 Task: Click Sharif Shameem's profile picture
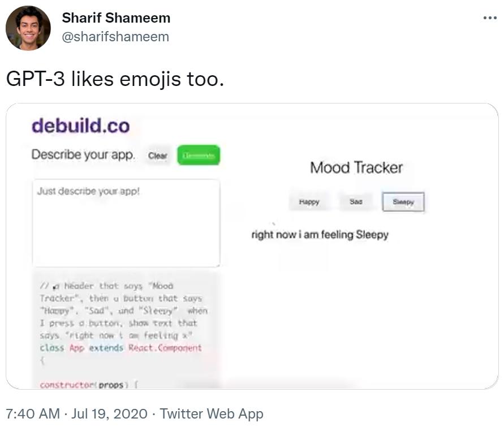(28, 28)
